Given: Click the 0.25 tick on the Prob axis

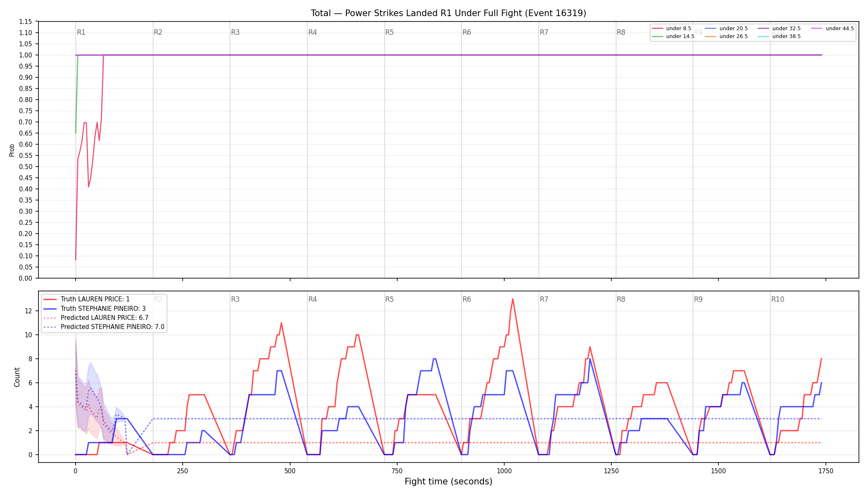Looking at the screenshot, I should pos(26,222).
